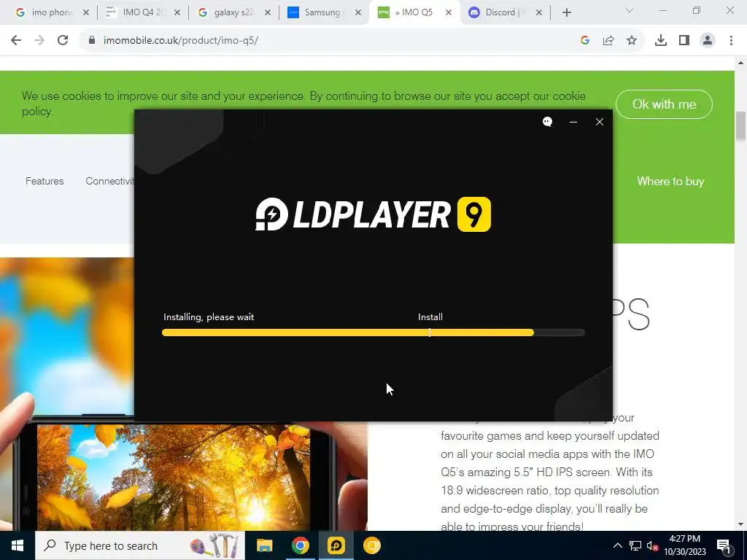Open the Windows Start menu
Screen dimensions: 747x560
tap(18, 545)
